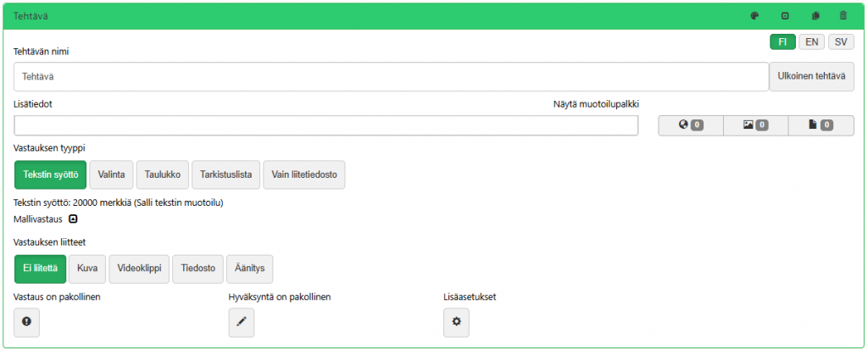Select Valinta as the answer type
868x349 pixels.
[x=111, y=174]
